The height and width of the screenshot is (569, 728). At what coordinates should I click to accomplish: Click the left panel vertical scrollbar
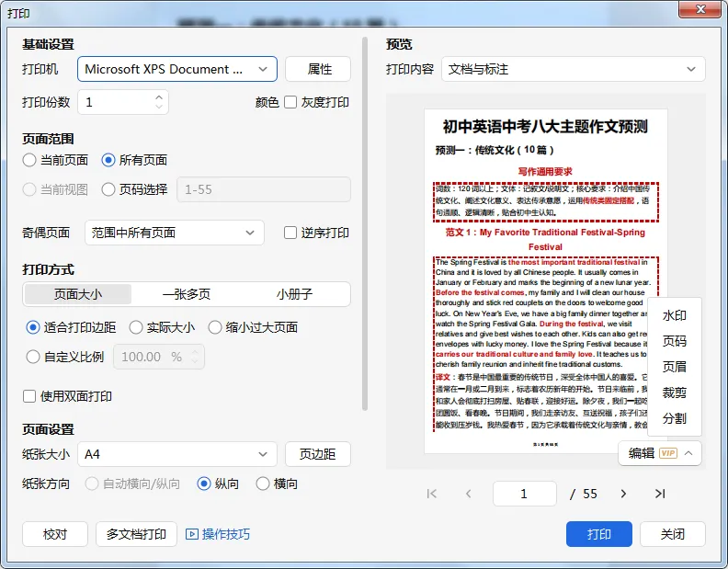click(x=365, y=224)
